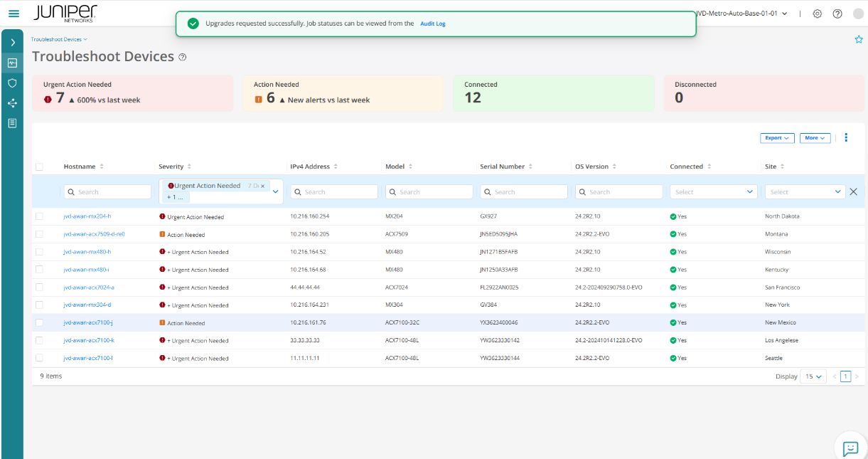Open the shield icon in sidebar
This screenshot has width=868, height=459.
12,83
